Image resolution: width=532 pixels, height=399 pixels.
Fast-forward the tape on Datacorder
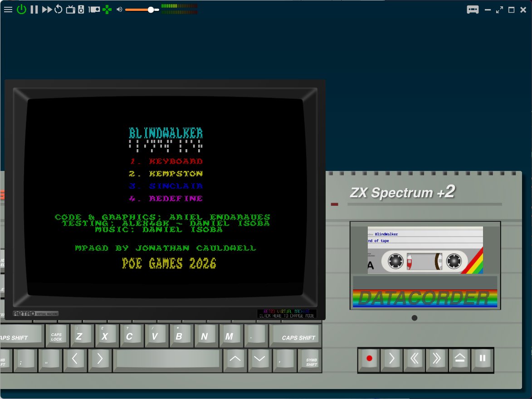pyautogui.click(x=437, y=359)
